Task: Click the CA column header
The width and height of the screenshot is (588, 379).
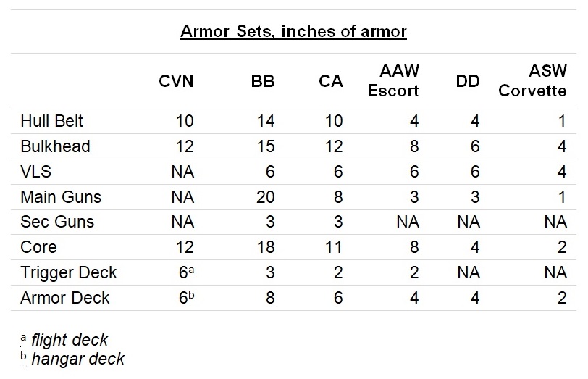Action: (x=331, y=81)
